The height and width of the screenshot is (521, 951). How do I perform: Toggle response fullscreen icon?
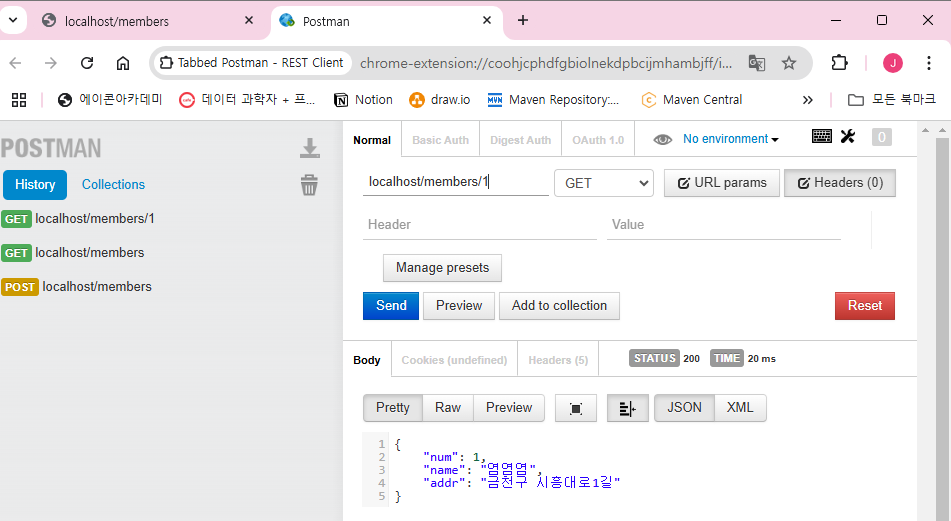[576, 408]
